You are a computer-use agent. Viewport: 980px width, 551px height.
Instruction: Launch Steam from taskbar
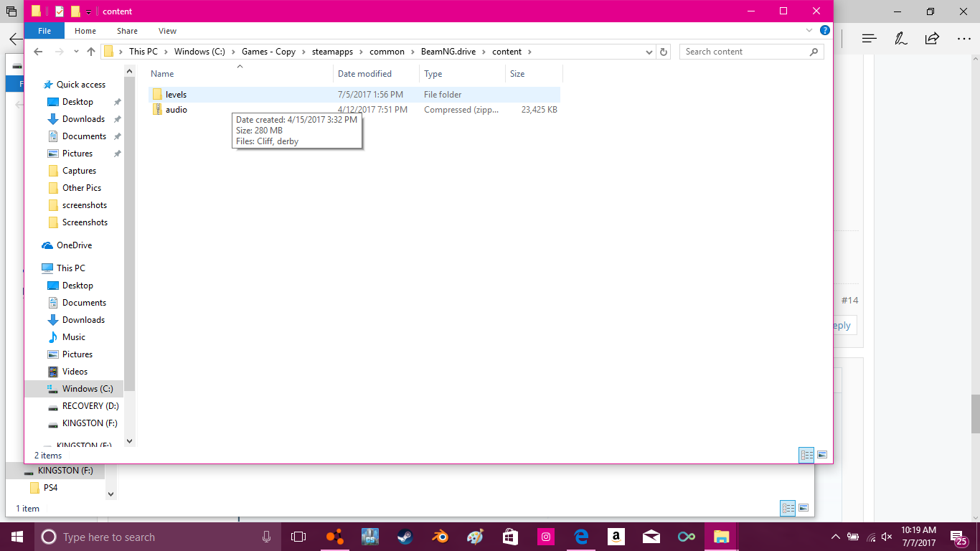click(405, 537)
